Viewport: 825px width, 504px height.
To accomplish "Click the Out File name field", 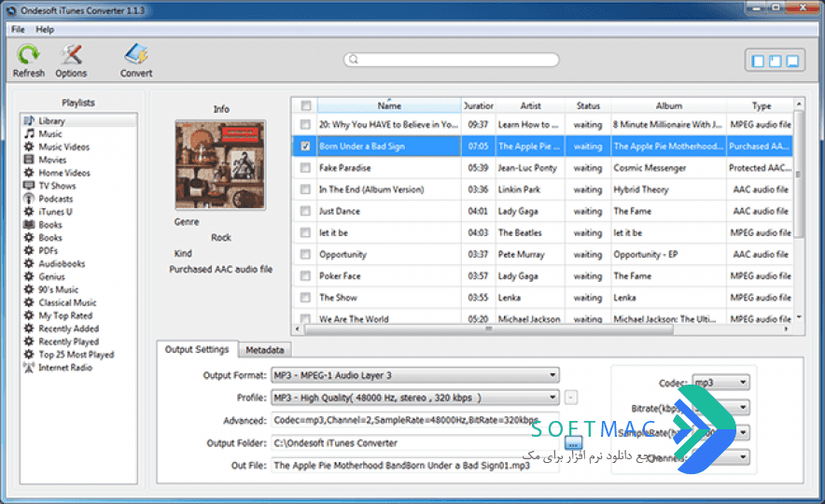I will (x=414, y=466).
